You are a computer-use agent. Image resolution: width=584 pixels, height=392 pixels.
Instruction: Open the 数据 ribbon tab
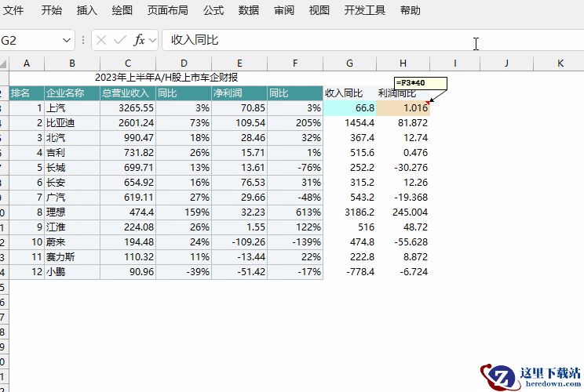pyautogui.click(x=249, y=10)
